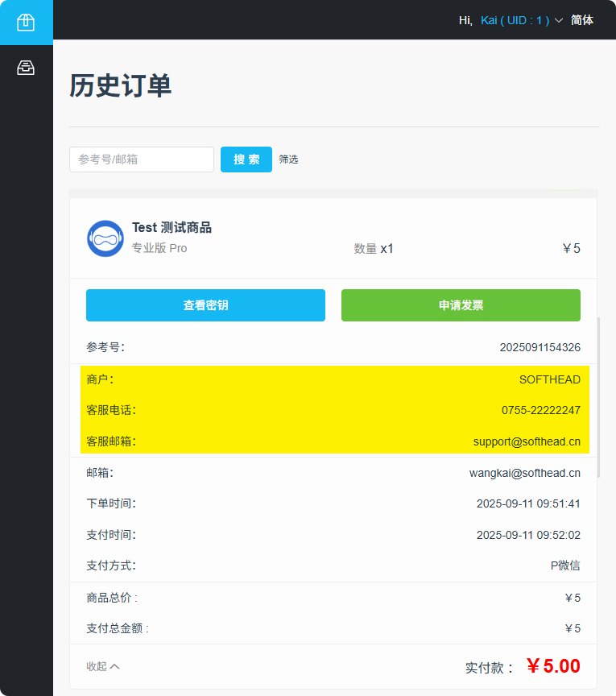
Task: Open the store icon in sidebar
Action: 26,22
